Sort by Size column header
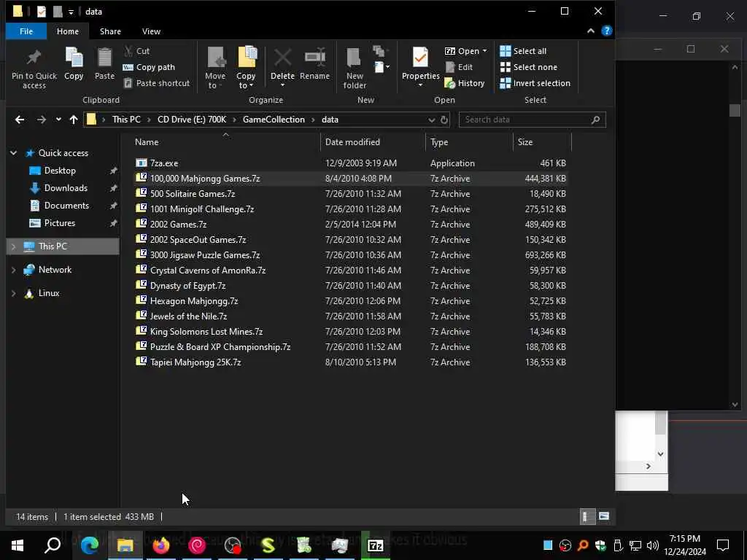The width and height of the screenshot is (747, 560). [x=525, y=142]
